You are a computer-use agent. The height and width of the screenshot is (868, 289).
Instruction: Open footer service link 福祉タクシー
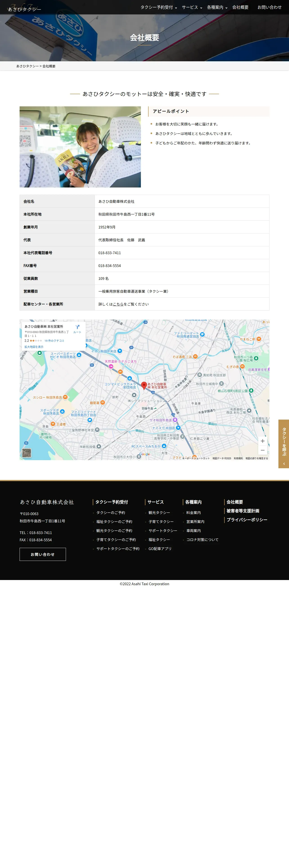[x=159, y=540]
